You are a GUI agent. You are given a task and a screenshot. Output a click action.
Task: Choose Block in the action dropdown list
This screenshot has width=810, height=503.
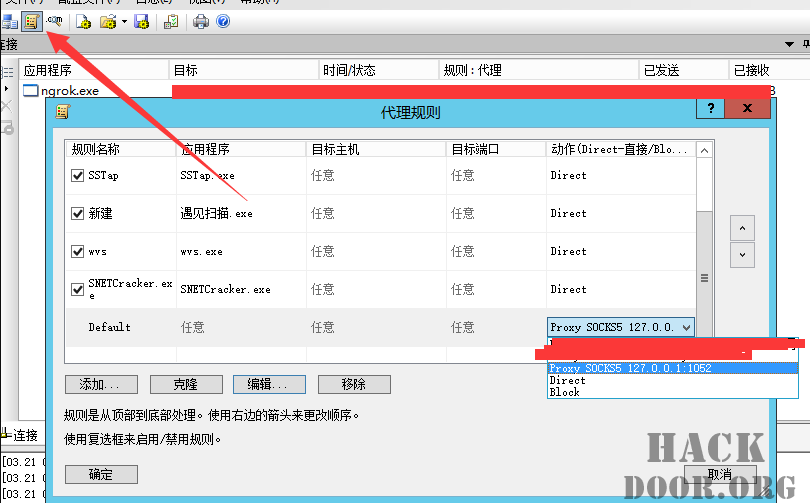tap(673, 392)
